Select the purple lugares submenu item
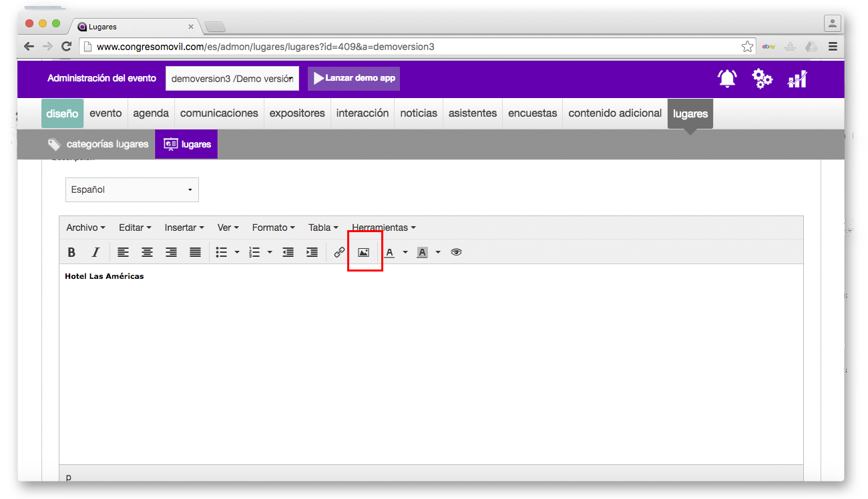Image resolution: width=868 pixels, height=499 pixels. [x=186, y=144]
